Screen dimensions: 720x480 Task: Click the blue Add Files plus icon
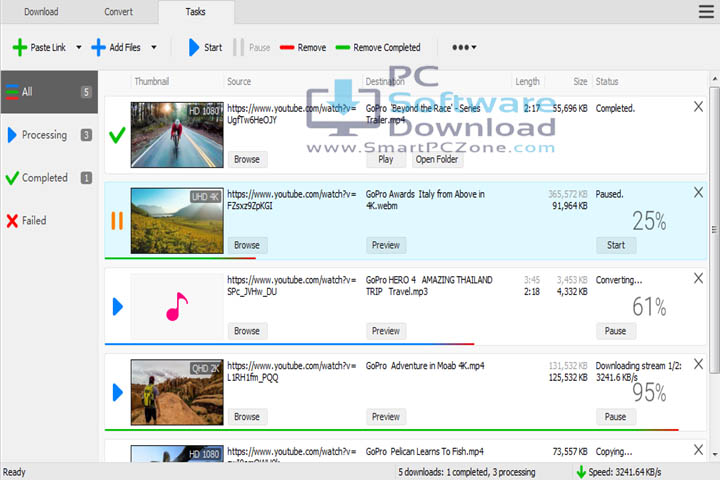pos(98,47)
